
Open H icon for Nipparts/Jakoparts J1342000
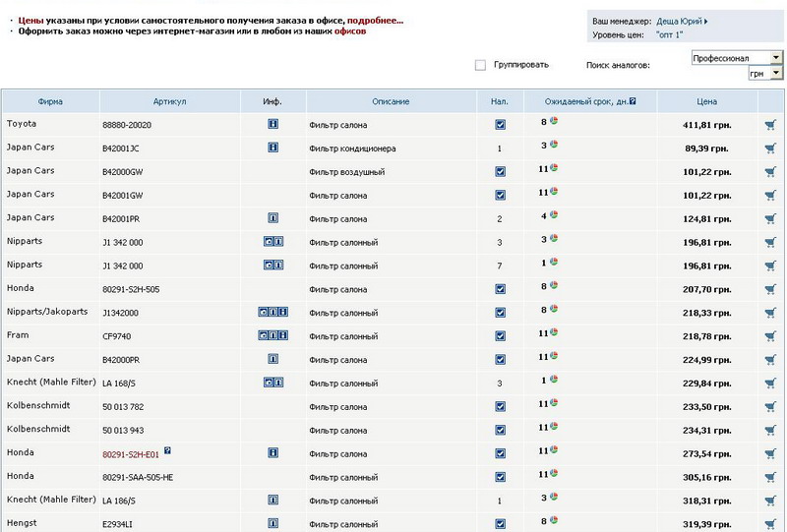tap(283, 312)
